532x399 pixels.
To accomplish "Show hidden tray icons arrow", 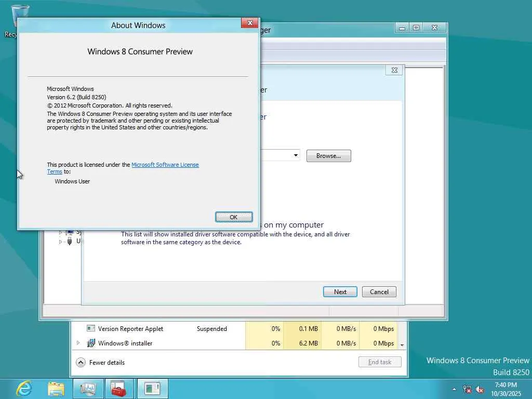I will [x=454, y=389].
